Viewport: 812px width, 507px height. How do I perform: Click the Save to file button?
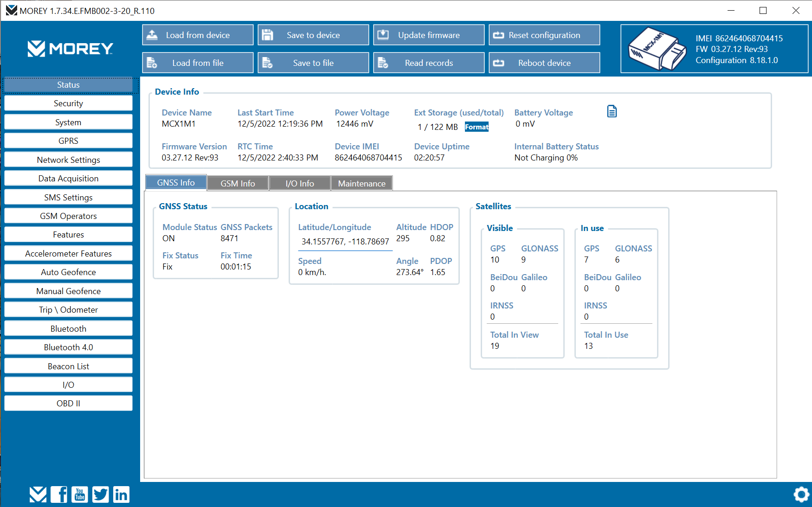pos(313,63)
